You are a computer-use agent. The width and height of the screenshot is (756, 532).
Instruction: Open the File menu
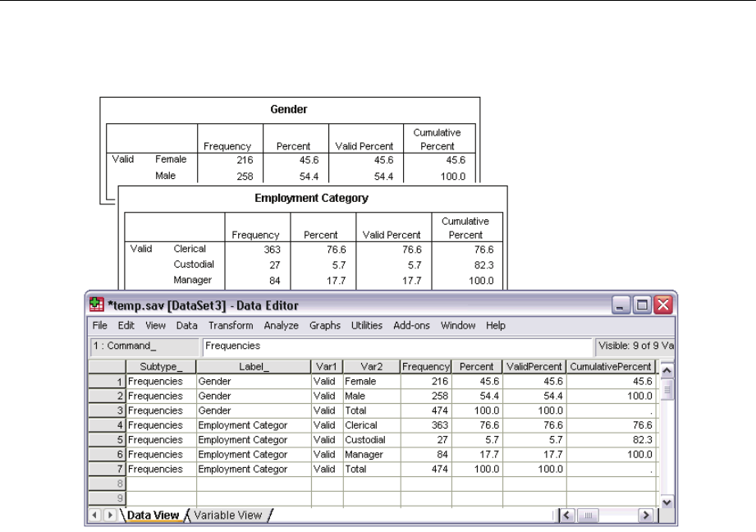point(100,326)
